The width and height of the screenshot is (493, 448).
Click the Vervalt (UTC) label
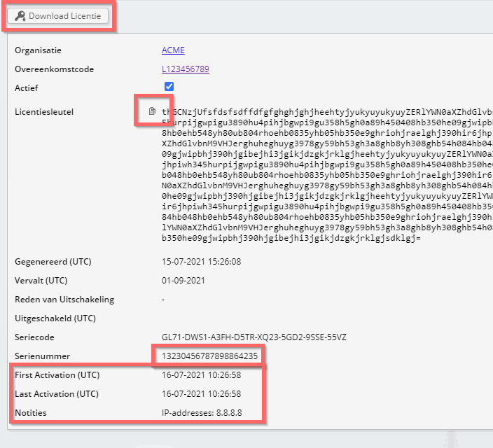pyautogui.click(x=41, y=281)
